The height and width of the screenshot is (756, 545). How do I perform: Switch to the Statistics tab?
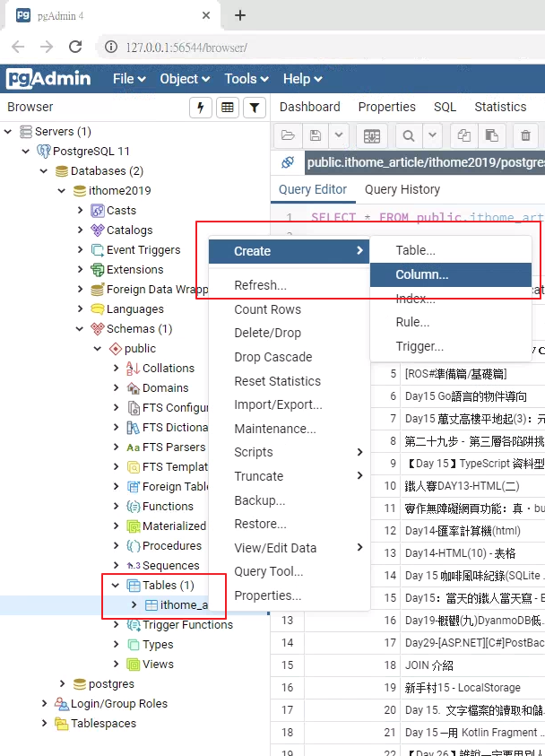pos(500,107)
